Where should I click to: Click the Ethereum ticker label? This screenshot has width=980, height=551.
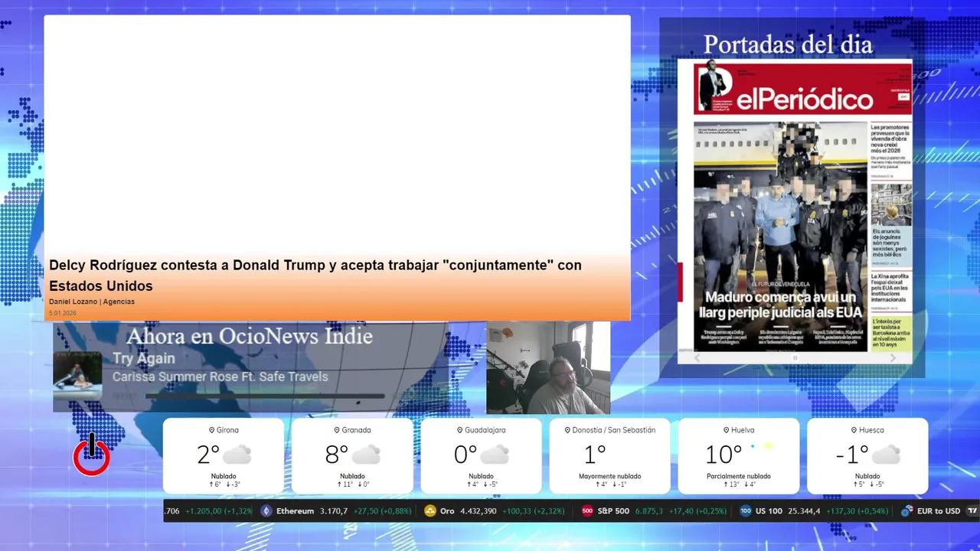click(x=295, y=511)
